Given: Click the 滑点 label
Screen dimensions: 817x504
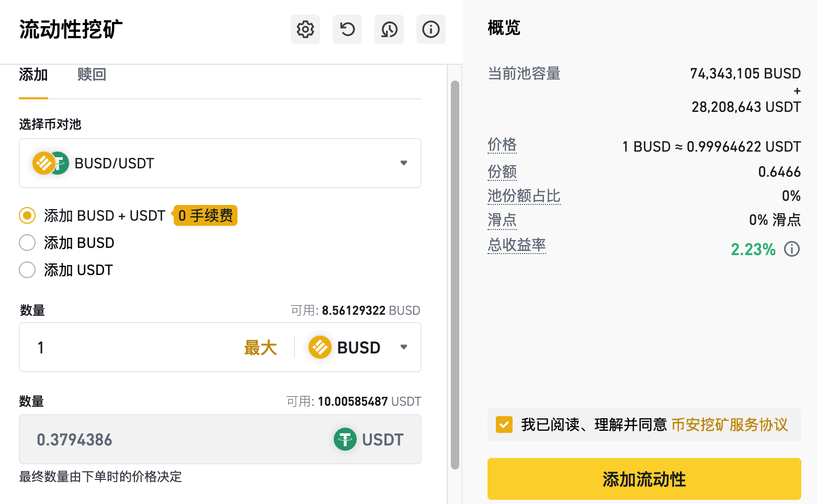Looking at the screenshot, I should (x=502, y=220).
